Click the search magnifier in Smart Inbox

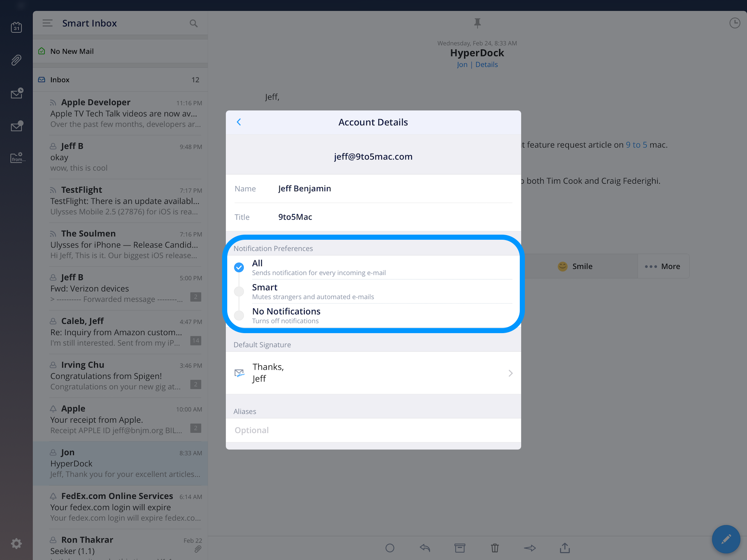(x=193, y=23)
